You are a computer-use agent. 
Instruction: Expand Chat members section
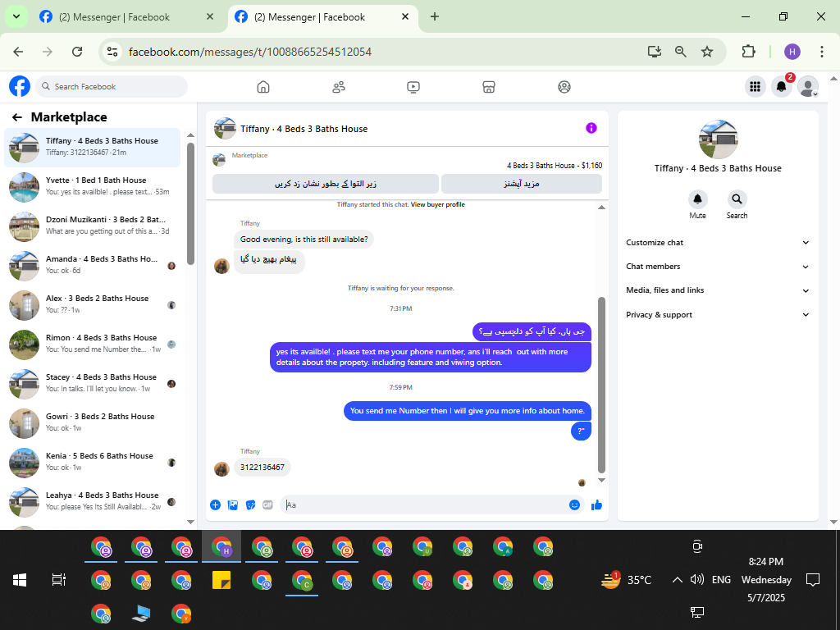click(x=717, y=267)
